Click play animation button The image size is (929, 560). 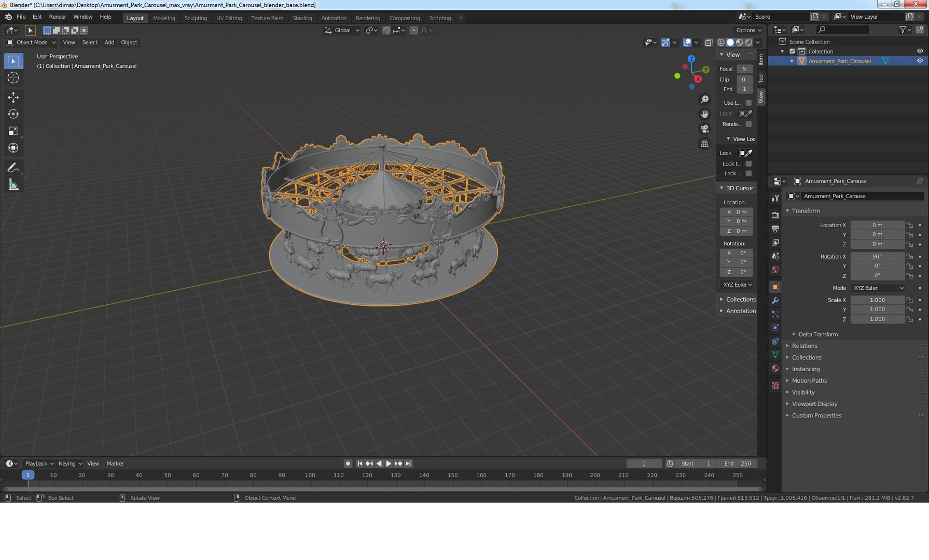coord(389,464)
